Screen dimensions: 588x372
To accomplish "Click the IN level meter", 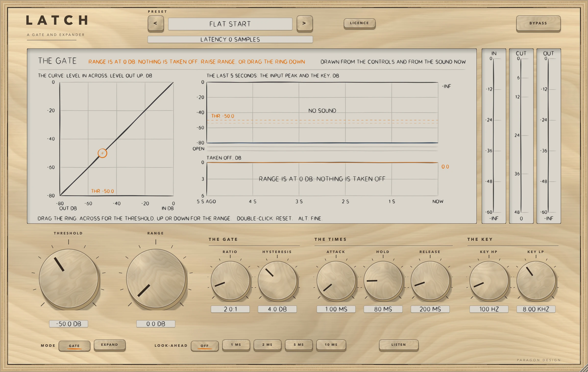I will coord(494,136).
